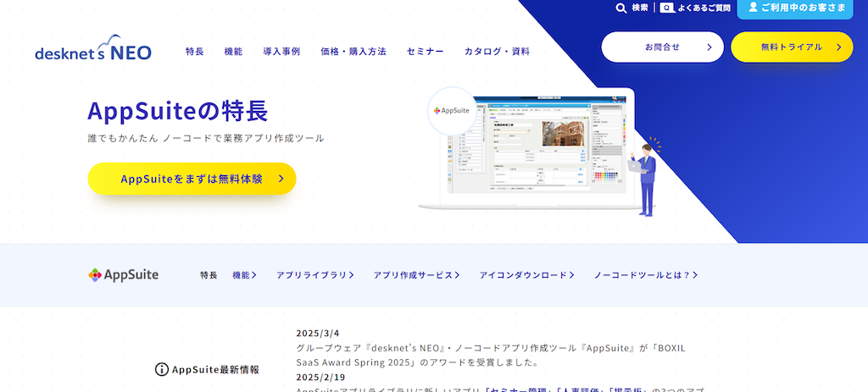Viewport: 868px width, 392px height.
Task: Click the AppSuiteの特長 heading
Action: tap(178, 111)
